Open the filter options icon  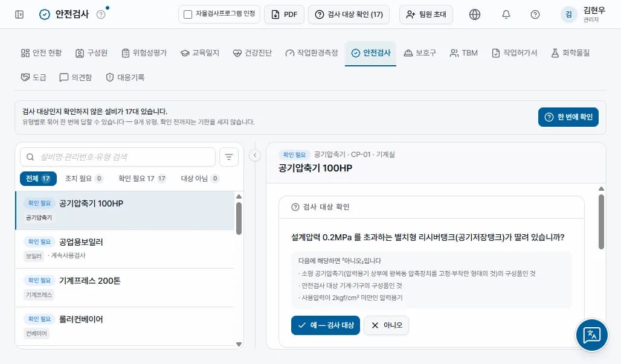pyautogui.click(x=228, y=157)
